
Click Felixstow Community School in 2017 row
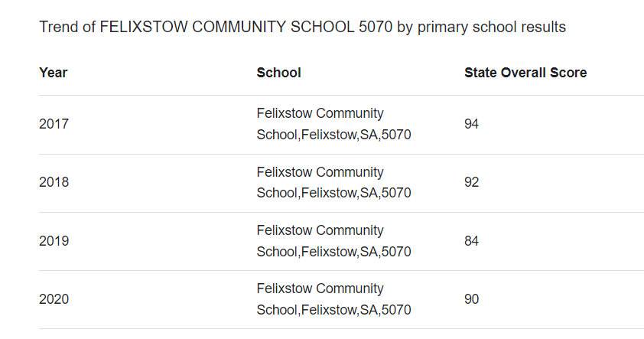(x=320, y=113)
